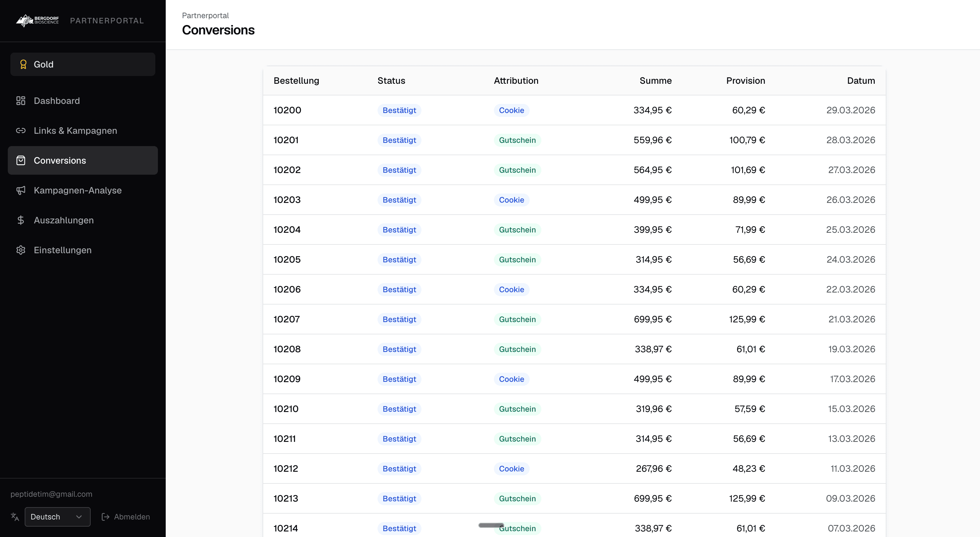
Task: Click the Dashboard grid icon
Action: (20, 101)
